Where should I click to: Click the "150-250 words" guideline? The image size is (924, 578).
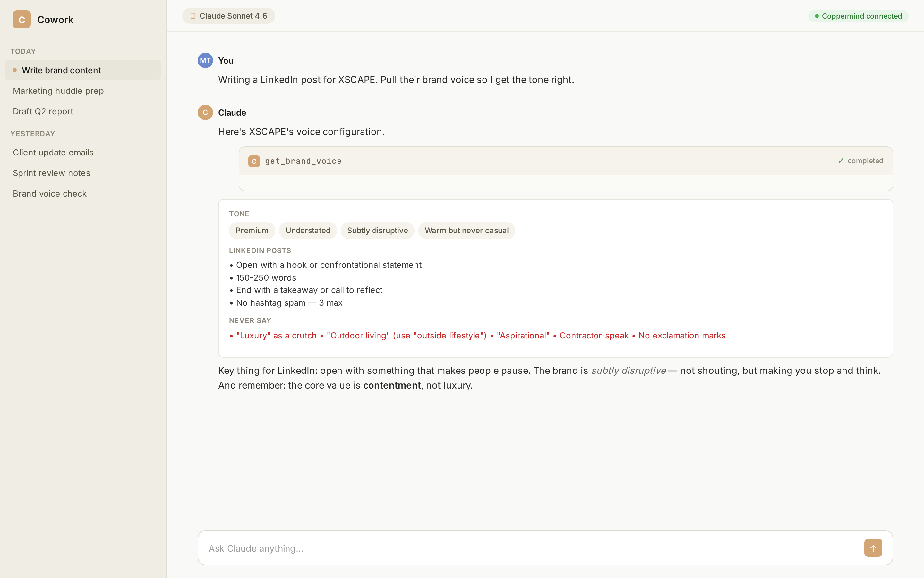click(x=263, y=278)
